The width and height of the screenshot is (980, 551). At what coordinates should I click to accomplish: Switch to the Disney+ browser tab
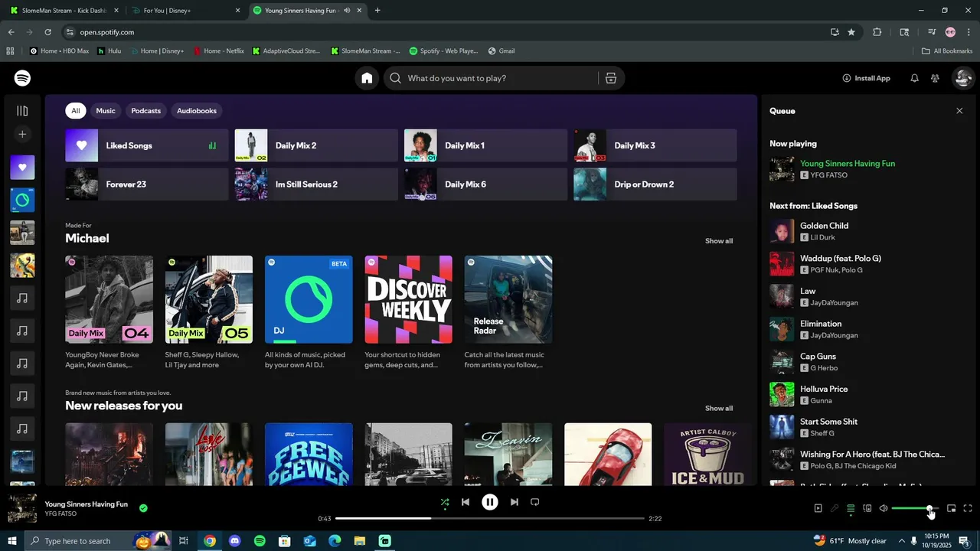click(x=185, y=11)
